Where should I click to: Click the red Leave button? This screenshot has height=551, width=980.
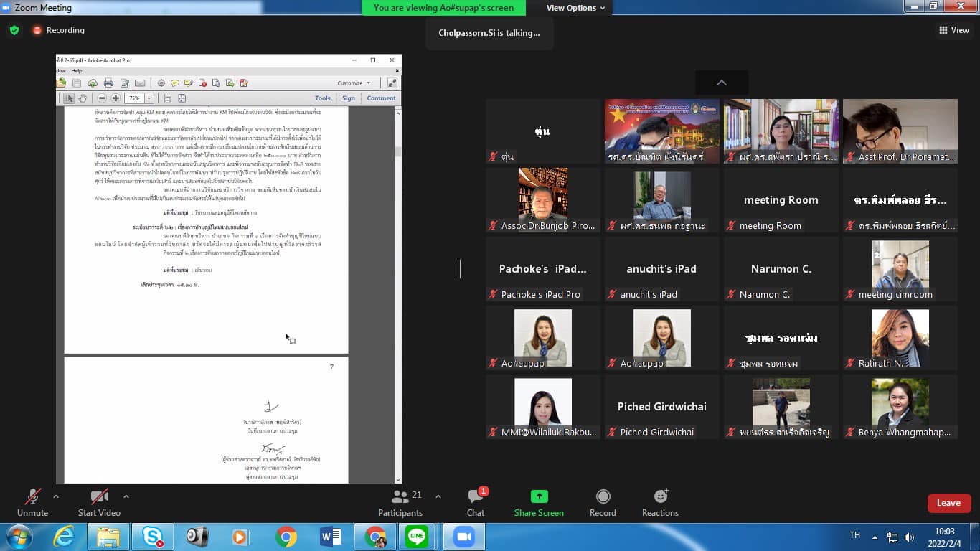point(948,503)
